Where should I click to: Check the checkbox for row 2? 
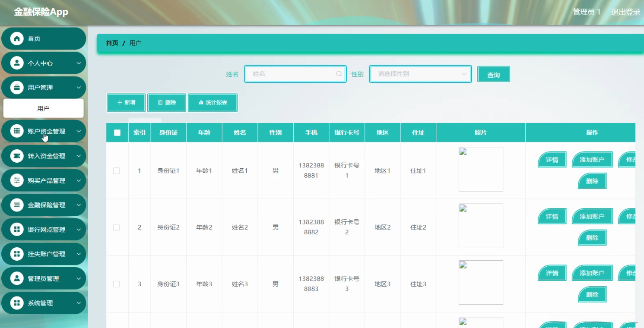point(116,227)
